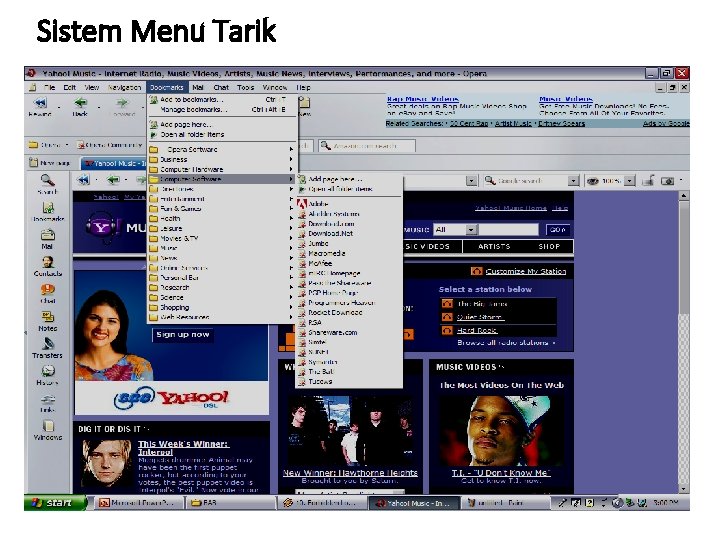The width and height of the screenshot is (720, 540).
Task: Open the zoom percentage dropdown
Action: tap(630, 181)
